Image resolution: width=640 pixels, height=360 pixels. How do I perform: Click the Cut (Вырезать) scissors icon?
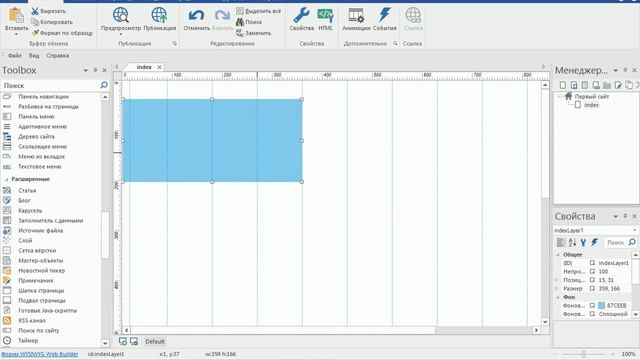(35, 11)
